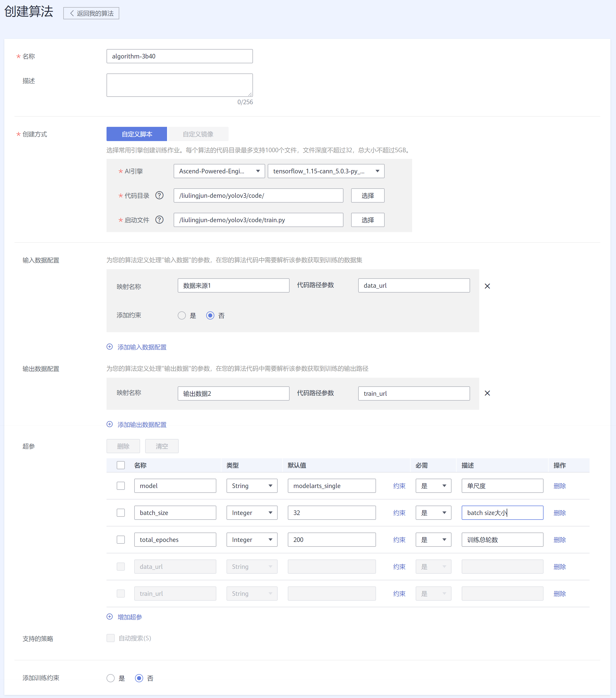Viewport: 616px width, 698px height.
Task: Click help icon next to 代码目录
Action: click(159, 195)
